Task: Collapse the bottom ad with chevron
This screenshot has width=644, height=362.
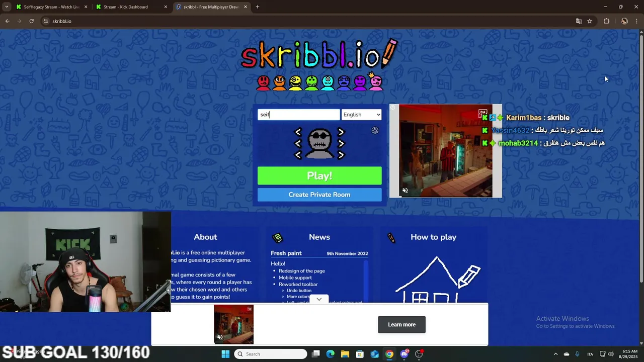Action: click(x=319, y=299)
